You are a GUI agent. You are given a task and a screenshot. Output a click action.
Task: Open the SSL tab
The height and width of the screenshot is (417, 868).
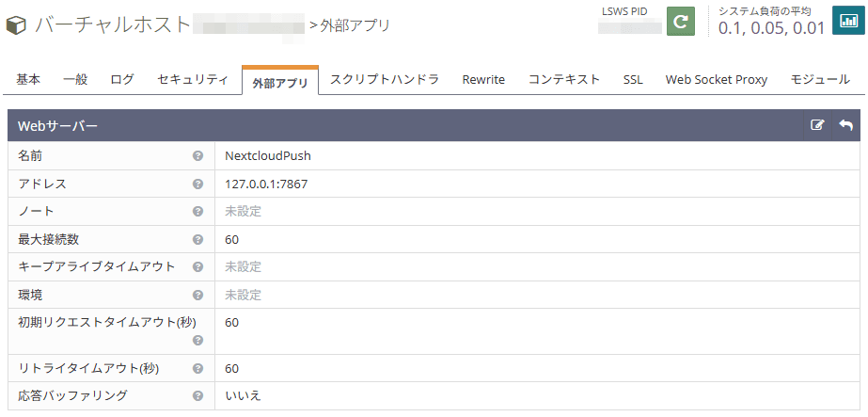click(633, 80)
